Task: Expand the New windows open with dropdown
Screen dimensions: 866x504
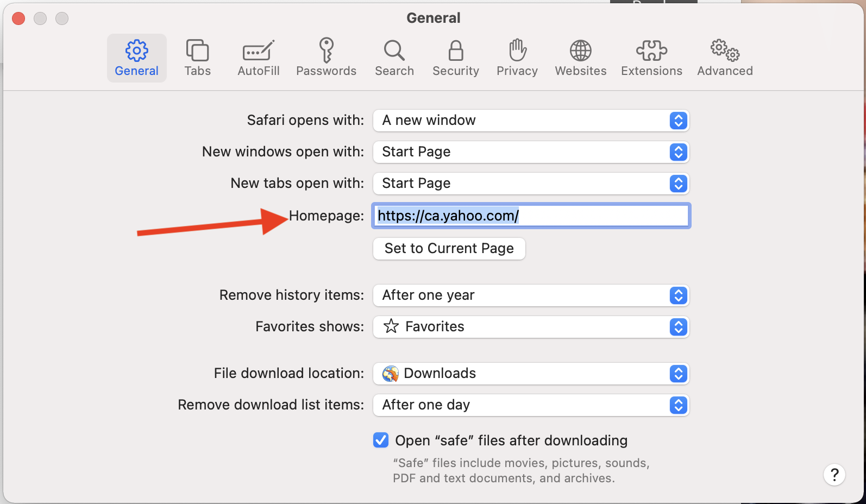Action: (x=531, y=152)
